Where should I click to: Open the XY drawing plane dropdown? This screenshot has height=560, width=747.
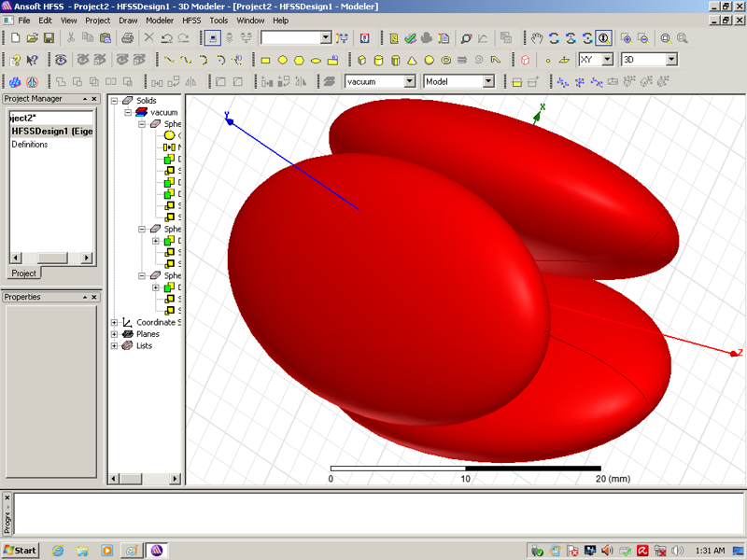pos(607,60)
